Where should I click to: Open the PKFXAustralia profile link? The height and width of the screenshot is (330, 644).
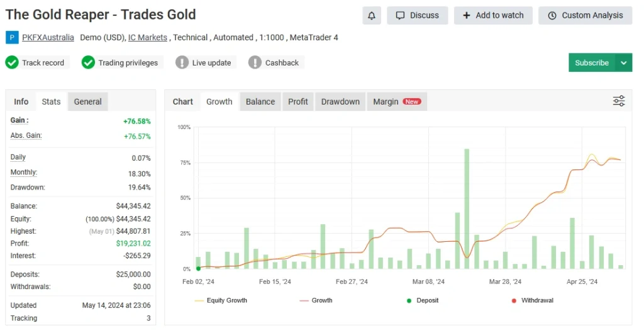(48, 37)
